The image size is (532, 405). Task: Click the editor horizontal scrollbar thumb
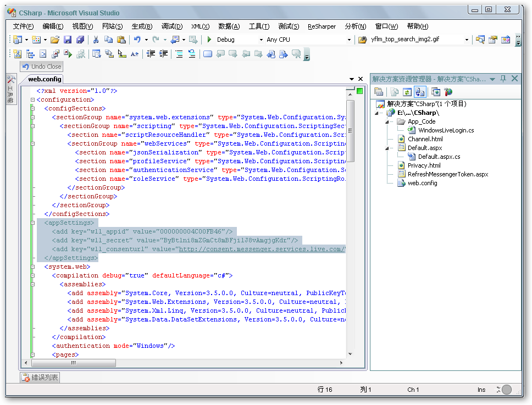(73, 363)
